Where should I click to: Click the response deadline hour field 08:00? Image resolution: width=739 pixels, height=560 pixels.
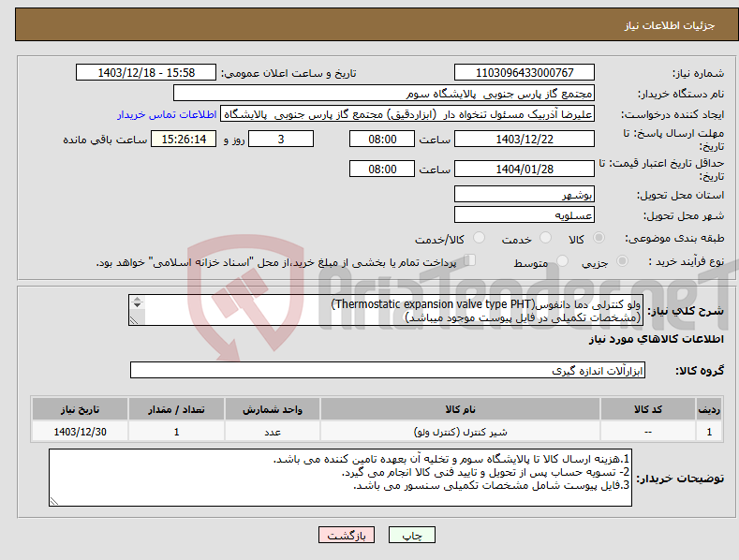382,139
